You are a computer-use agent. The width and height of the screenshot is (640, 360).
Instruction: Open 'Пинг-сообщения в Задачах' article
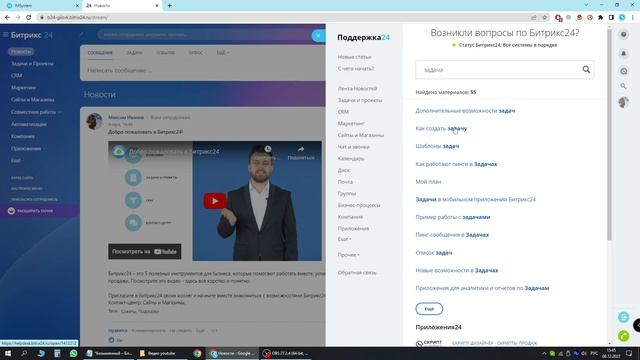(452, 235)
